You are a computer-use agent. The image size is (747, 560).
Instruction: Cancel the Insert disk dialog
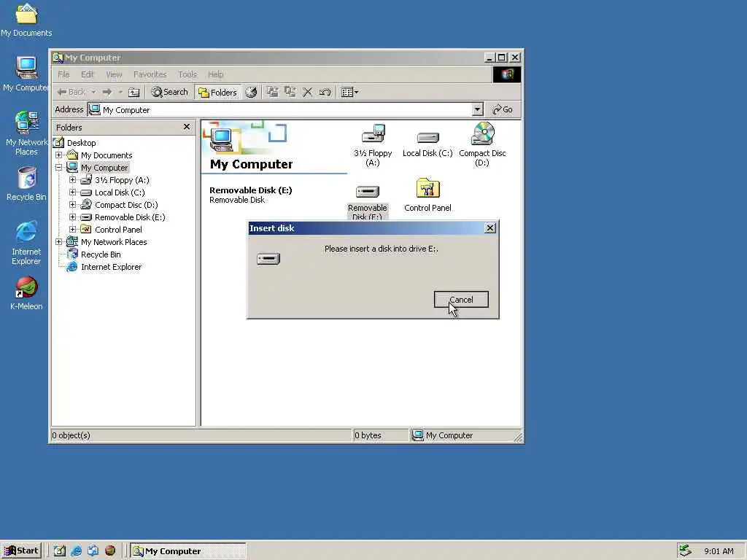pyautogui.click(x=461, y=300)
